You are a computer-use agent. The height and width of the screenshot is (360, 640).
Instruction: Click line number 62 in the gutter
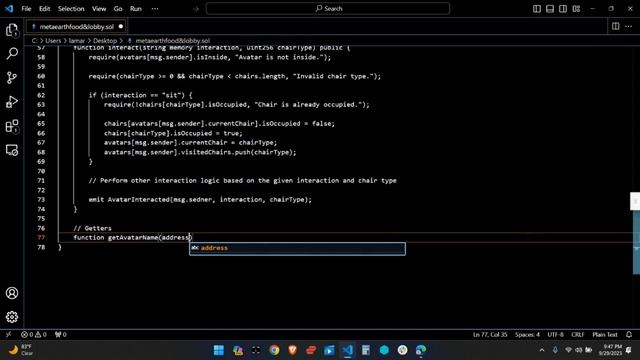click(x=41, y=95)
